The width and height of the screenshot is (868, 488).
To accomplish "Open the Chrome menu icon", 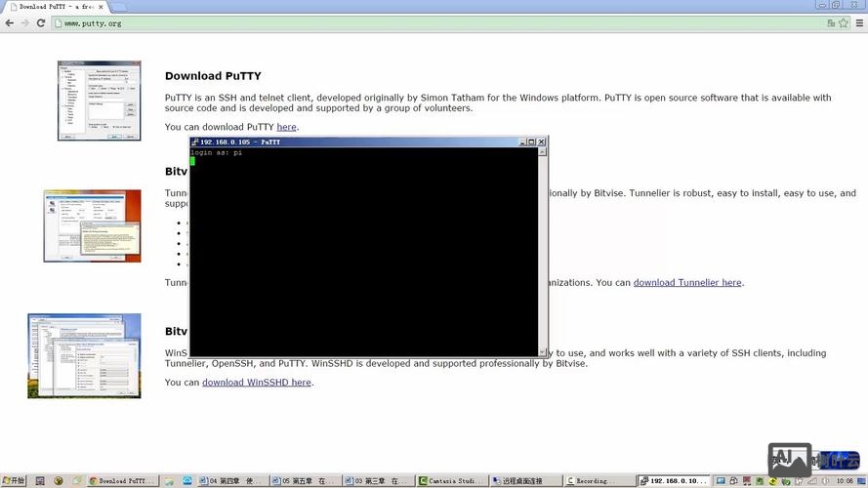I will pos(859,23).
